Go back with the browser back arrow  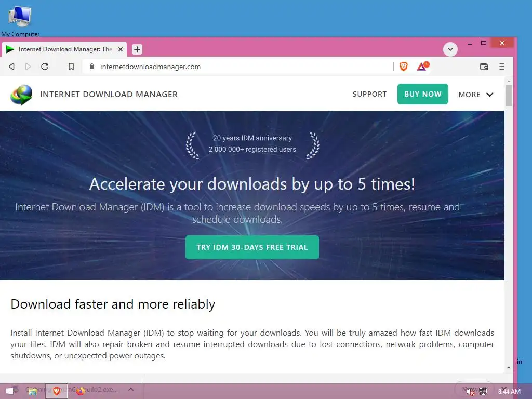point(11,66)
